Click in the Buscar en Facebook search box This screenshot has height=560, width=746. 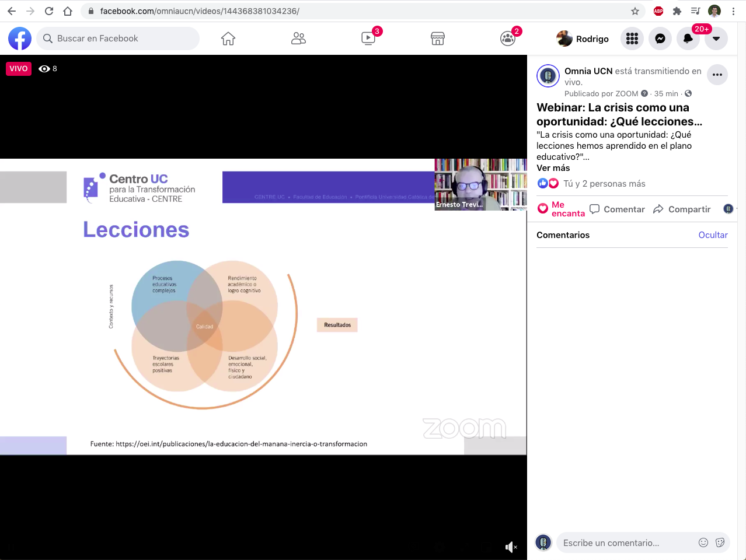[118, 38]
